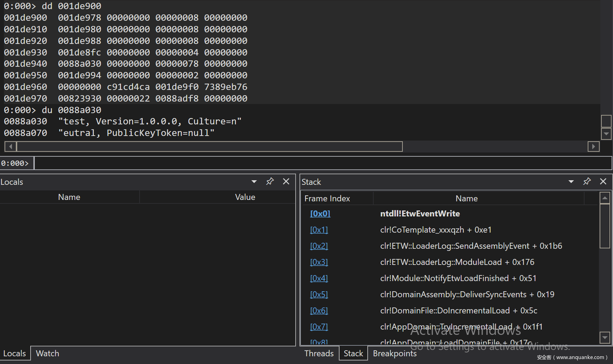Open stack frame [0x2] SendAssemblyEvent link
Viewport: 613px width, 364px height.
point(319,246)
